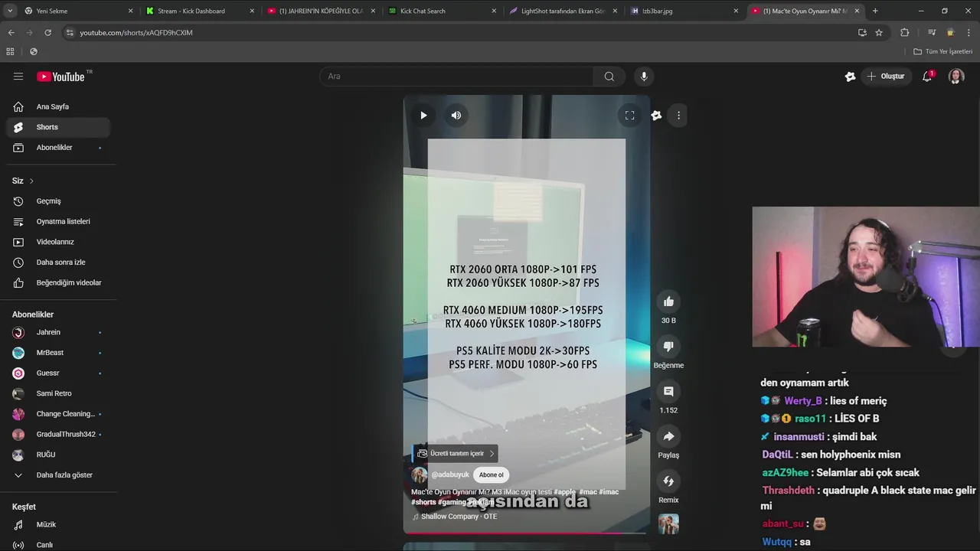Open the MrBeast subscription channel

58,353
